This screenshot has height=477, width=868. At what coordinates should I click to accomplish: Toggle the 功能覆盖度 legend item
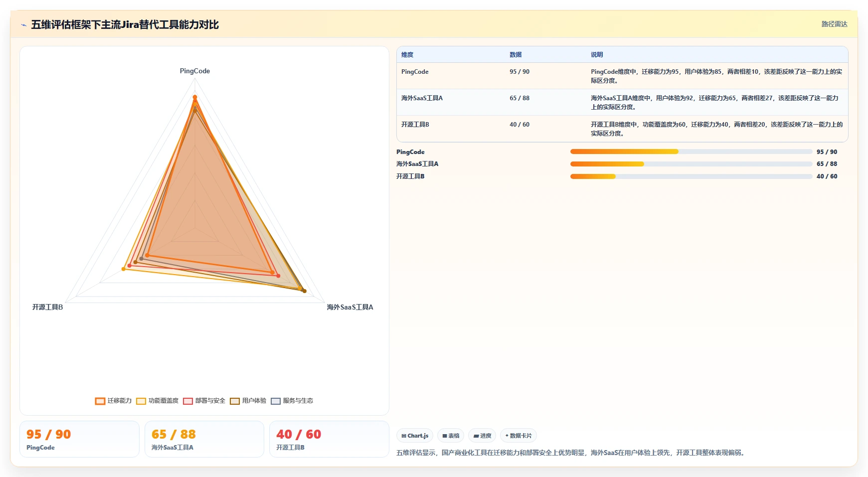coord(158,401)
